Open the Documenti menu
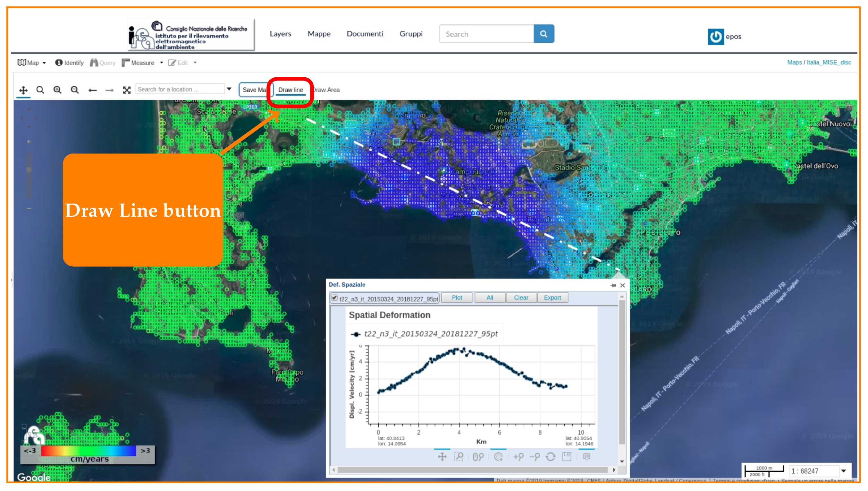 point(365,34)
